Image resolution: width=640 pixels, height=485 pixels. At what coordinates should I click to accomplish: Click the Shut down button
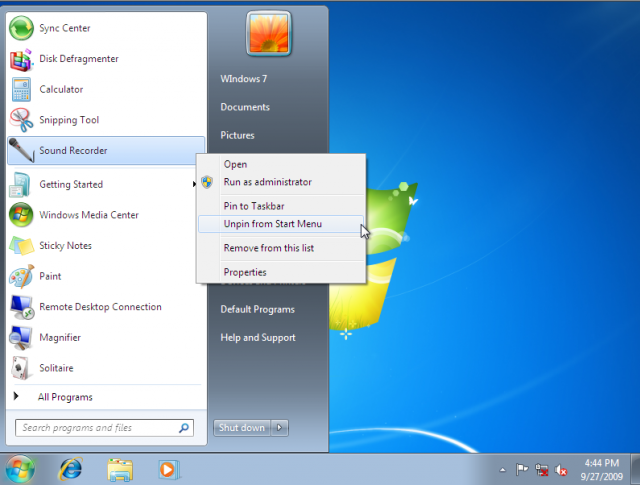tap(242, 428)
